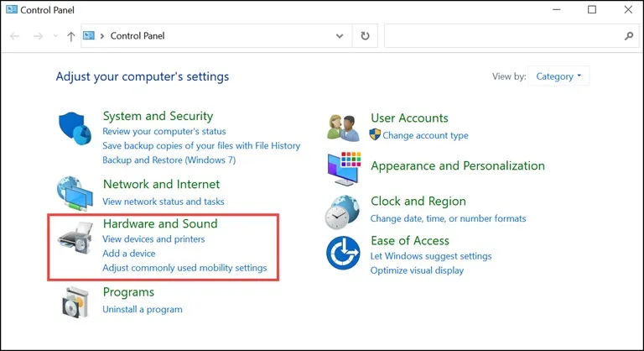This screenshot has width=644, height=351.
Task: Open the View by Category dropdown
Action: (x=558, y=76)
